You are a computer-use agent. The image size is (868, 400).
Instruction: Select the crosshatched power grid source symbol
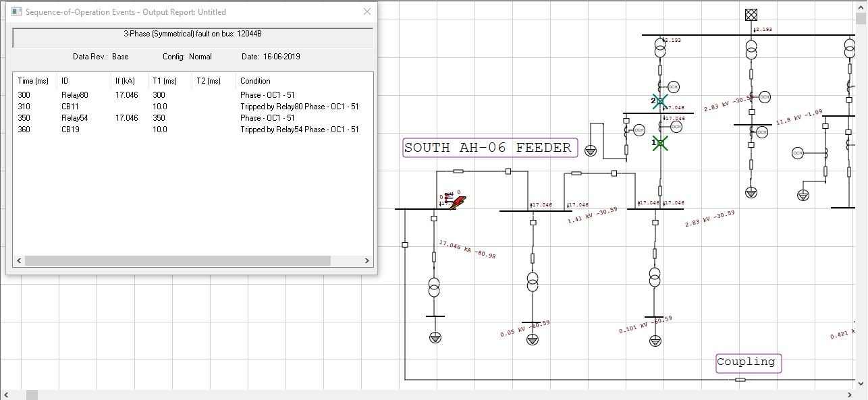click(751, 14)
